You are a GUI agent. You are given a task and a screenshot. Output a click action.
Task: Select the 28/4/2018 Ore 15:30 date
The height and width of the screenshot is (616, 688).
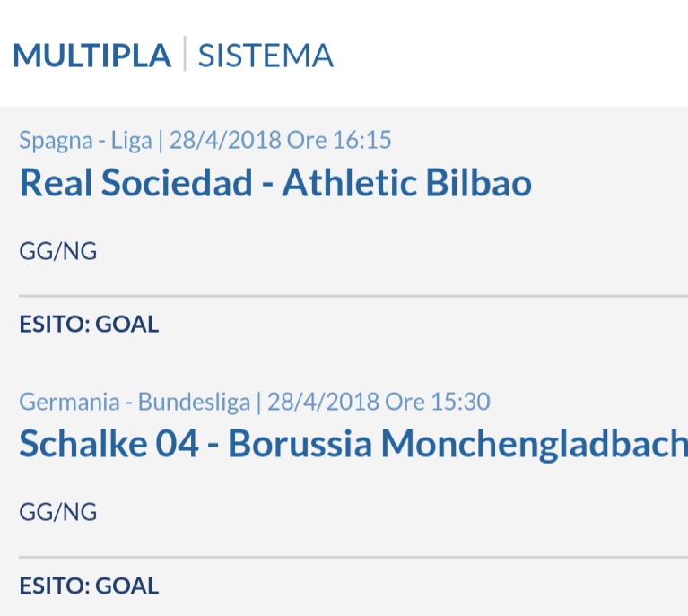(x=379, y=402)
